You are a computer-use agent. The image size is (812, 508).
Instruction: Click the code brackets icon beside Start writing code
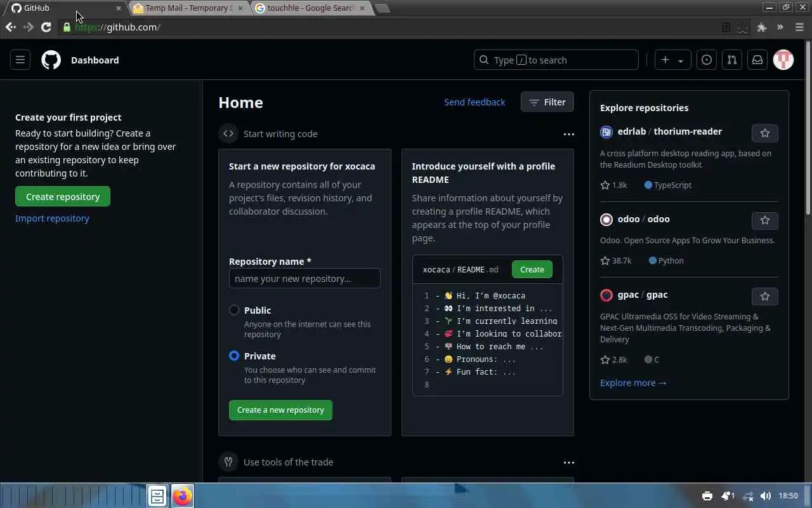(x=228, y=133)
